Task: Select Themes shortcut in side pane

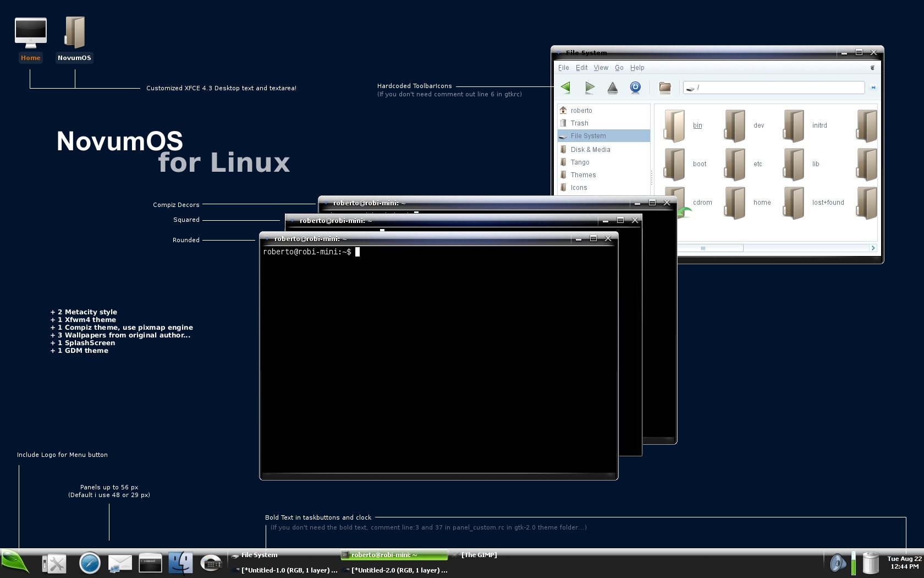Action: click(x=604, y=175)
